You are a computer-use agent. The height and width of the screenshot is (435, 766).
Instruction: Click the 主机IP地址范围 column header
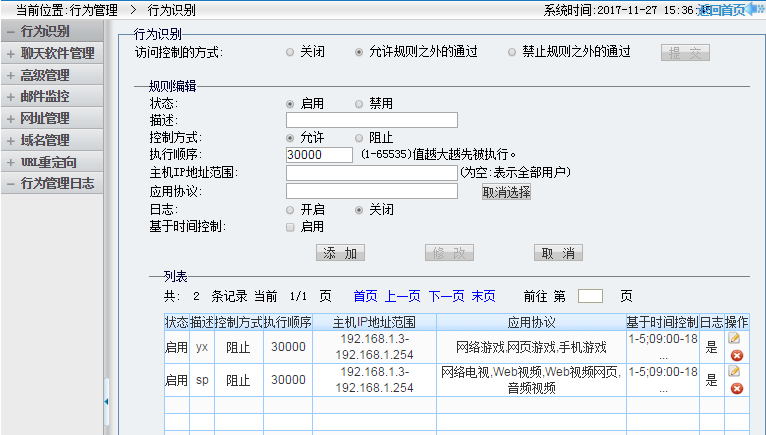tap(374, 322)
